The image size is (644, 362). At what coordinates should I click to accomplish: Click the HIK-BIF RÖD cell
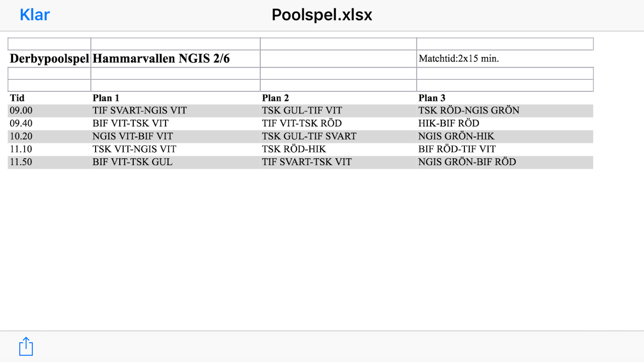coord(505,123)
